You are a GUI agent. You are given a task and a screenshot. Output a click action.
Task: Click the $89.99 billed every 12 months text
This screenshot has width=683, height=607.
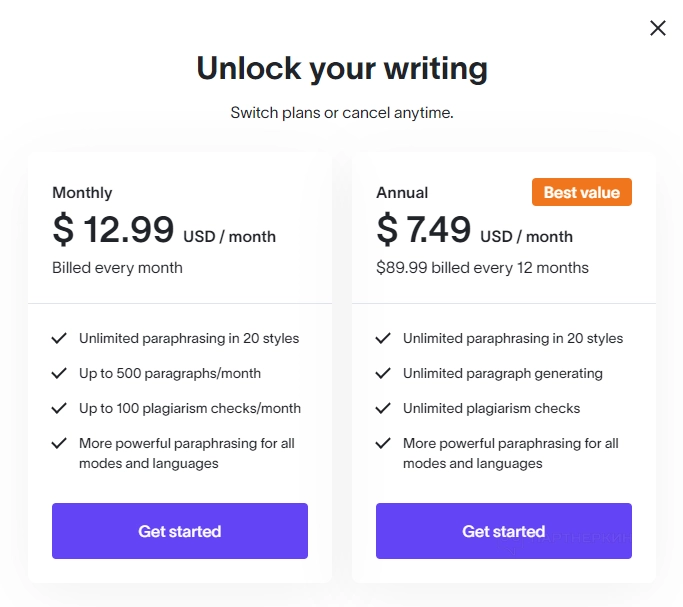[482, 268]
